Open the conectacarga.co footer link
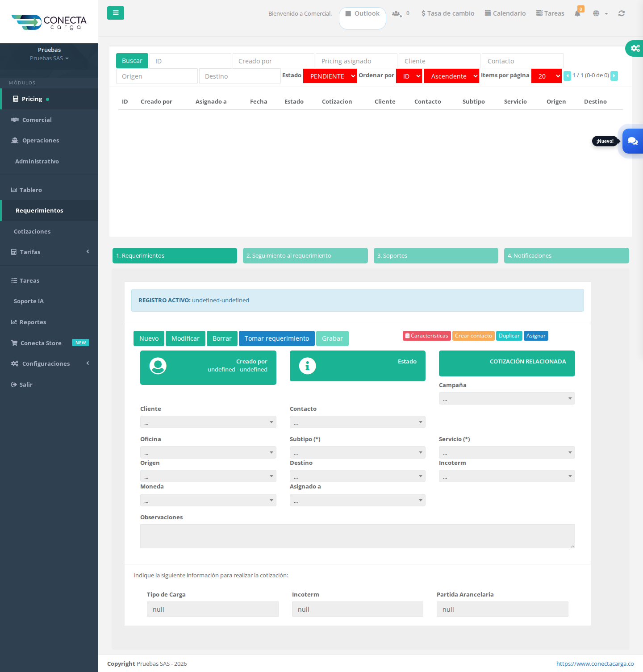Image resolution: width=643 pixels, height=672 pixels. (x=595, y=664)
